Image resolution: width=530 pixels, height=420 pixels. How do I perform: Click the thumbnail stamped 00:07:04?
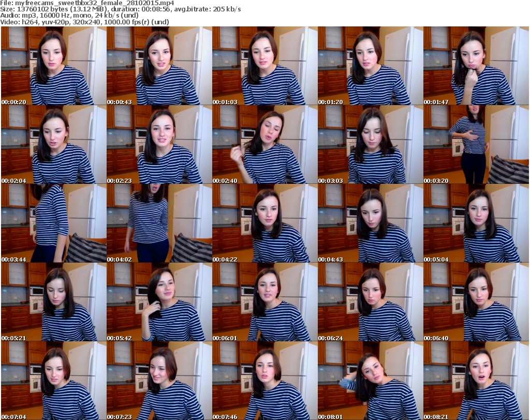pyautogui.click(x=54, y=381)
